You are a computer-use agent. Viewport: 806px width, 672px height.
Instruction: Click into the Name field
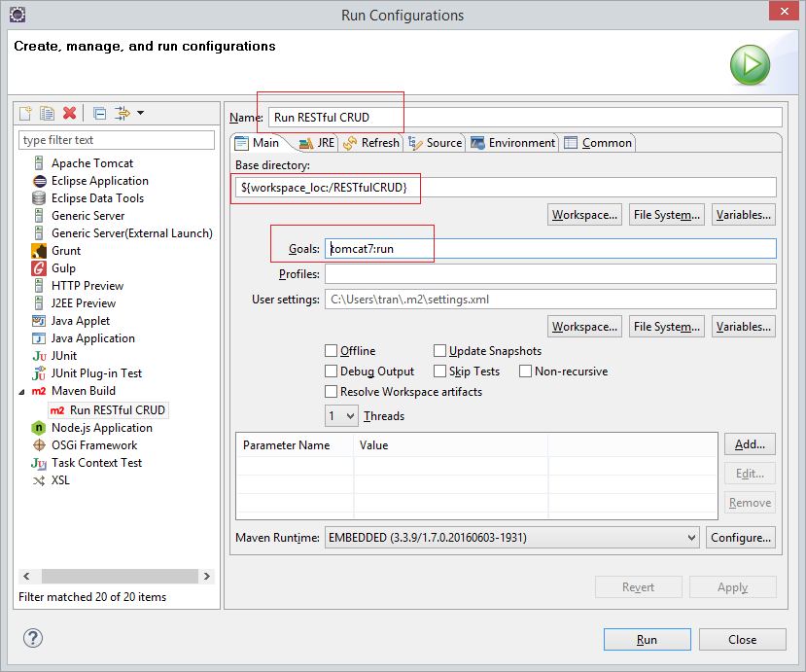point(525,118)
